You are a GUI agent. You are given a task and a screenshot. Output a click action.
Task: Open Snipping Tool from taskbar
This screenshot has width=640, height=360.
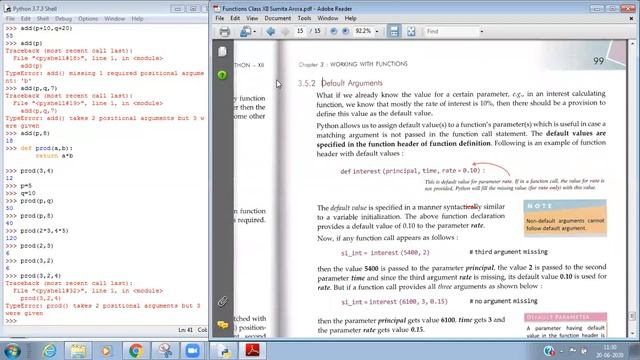pos(165,351)
